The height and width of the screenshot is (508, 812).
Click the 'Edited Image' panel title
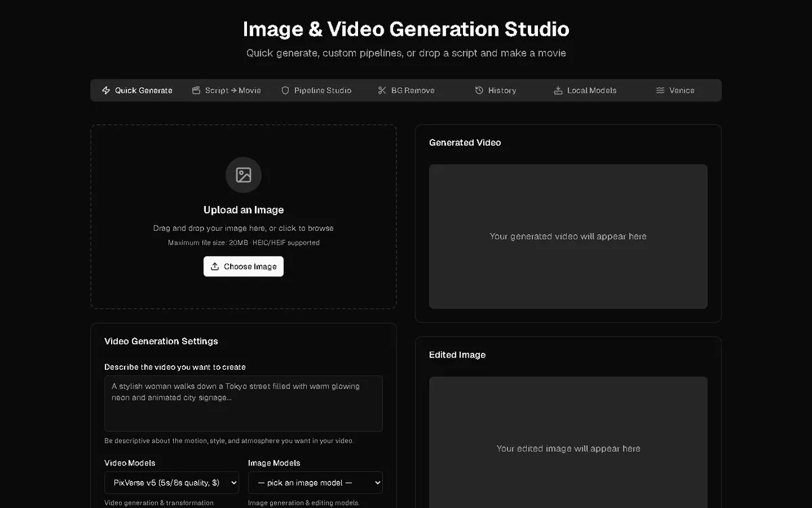[457, 355]
